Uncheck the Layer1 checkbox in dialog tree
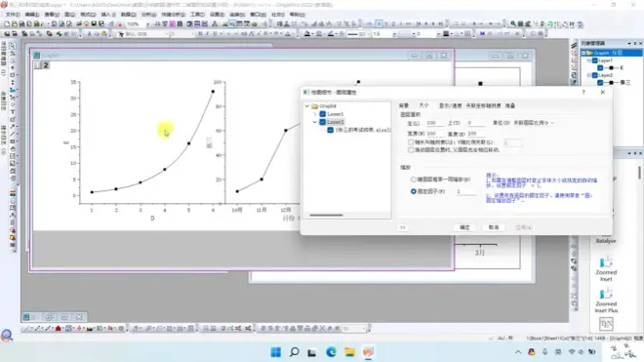The height and width of the screenshot is (362, 644). pos(323,114)
